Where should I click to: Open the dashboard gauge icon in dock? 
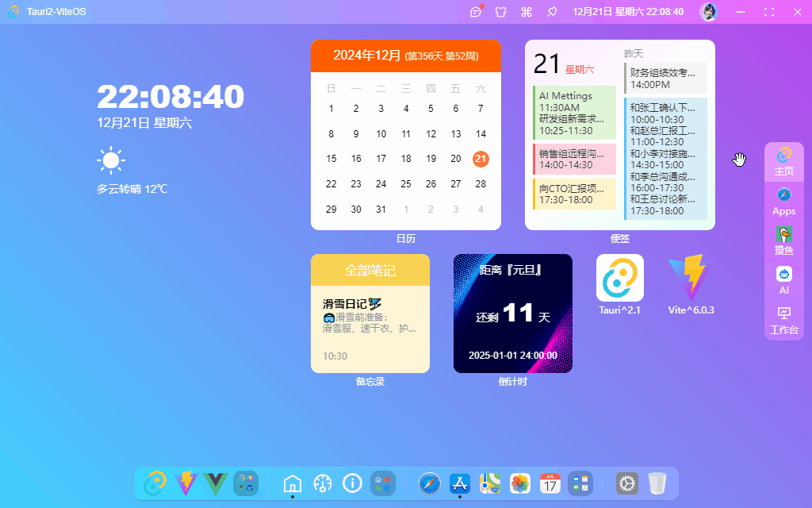pos(322,483)
